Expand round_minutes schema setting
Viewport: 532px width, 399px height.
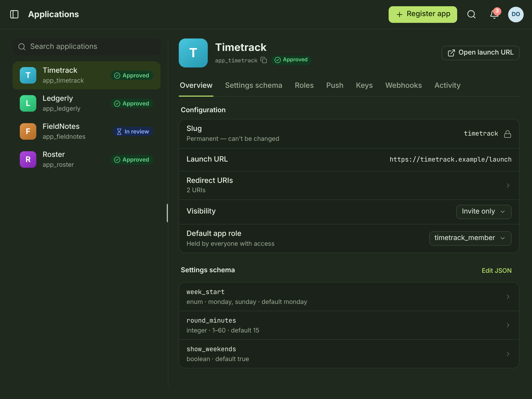[x=349, y=325]
